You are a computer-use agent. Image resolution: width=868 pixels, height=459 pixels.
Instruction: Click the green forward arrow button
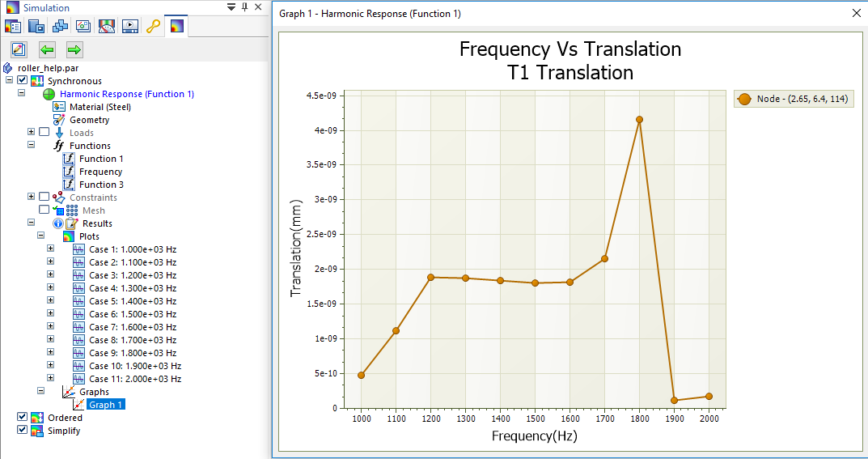pos(74,50)
